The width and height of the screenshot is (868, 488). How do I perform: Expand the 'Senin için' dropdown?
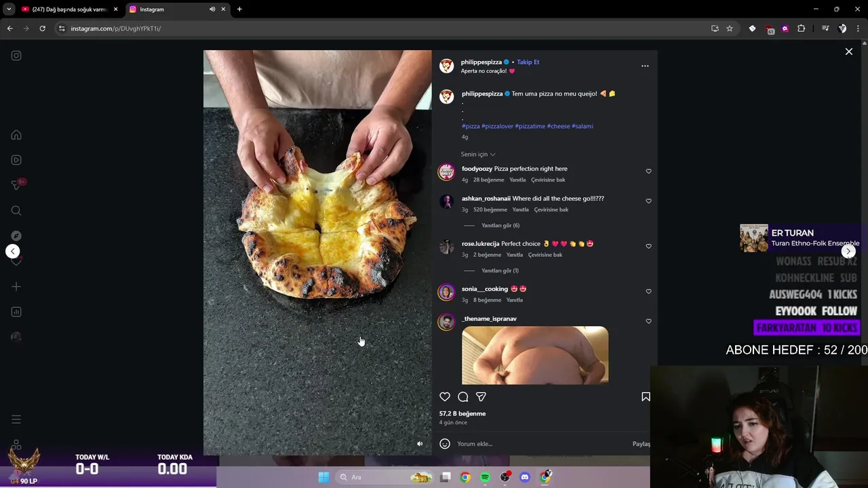point(478,155)
